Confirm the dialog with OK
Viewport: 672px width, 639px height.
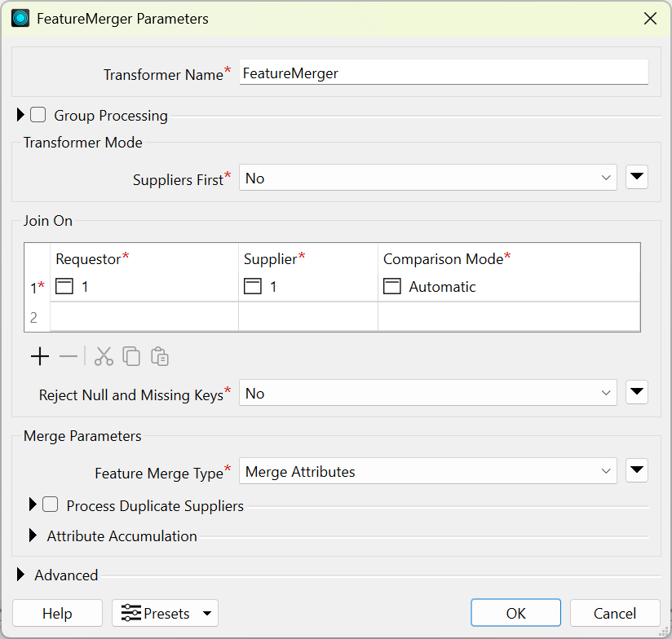pyautogui.click(x=515, y=613)
